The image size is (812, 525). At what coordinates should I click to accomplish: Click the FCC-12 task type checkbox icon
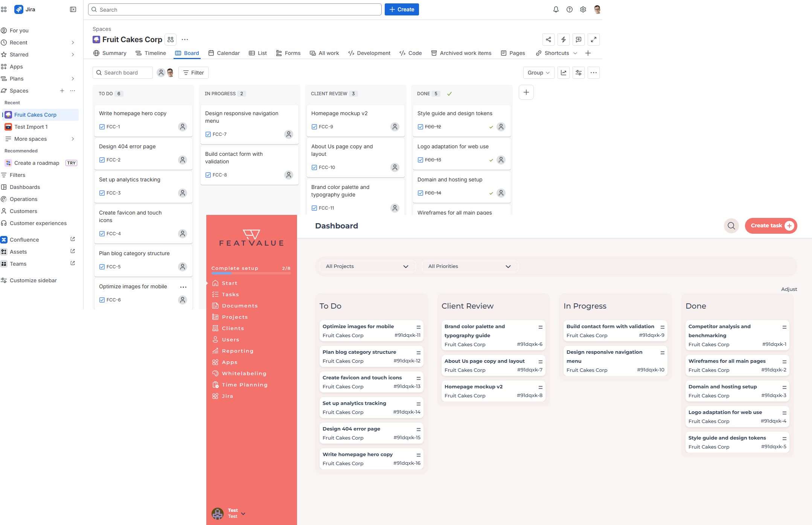tap(420, 127)
